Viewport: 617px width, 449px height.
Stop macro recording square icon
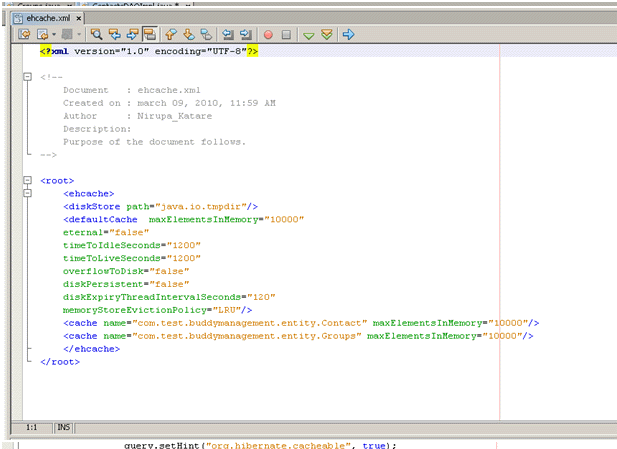(286, 35)
